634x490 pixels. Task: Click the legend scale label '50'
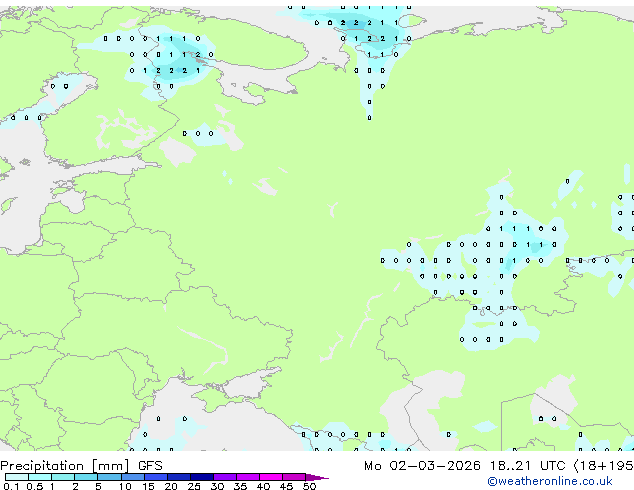point(309,486)
